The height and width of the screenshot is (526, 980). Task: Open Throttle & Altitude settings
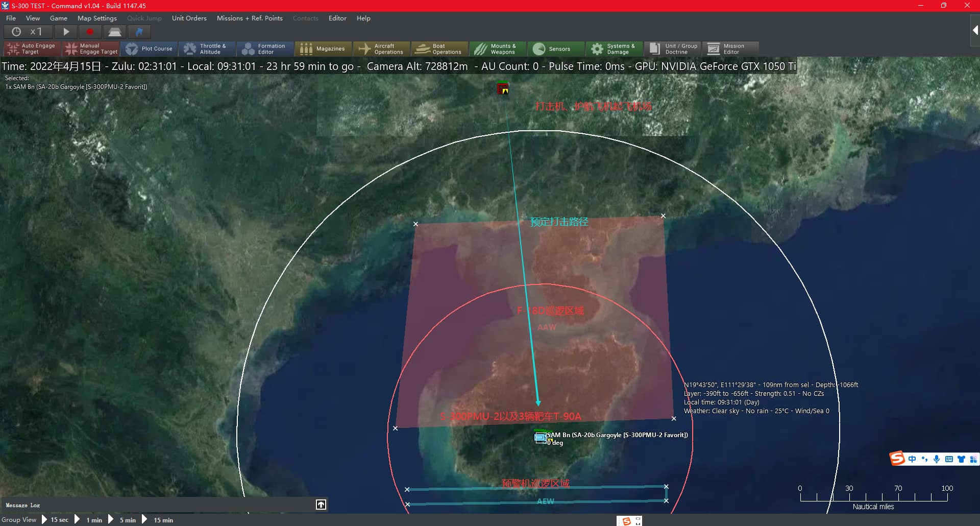pyautogui.click(x=207, y=49)
